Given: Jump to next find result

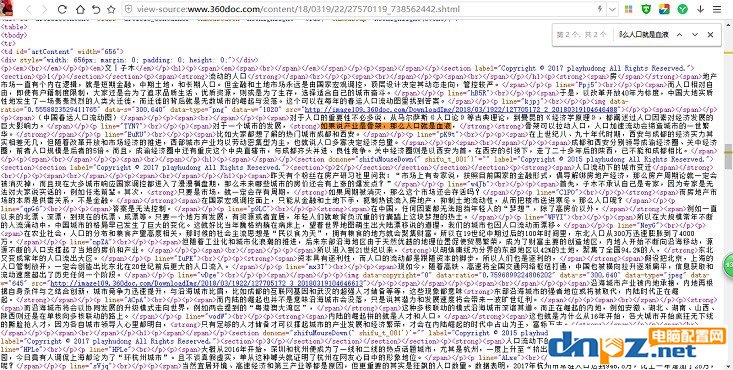Looking at the screenshot, I should tap(695, 35).
